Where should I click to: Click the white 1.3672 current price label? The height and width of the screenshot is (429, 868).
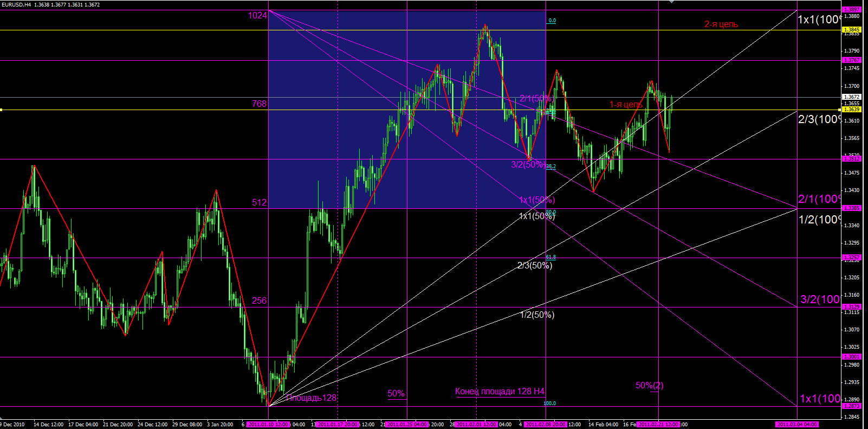tap(852, 97)
